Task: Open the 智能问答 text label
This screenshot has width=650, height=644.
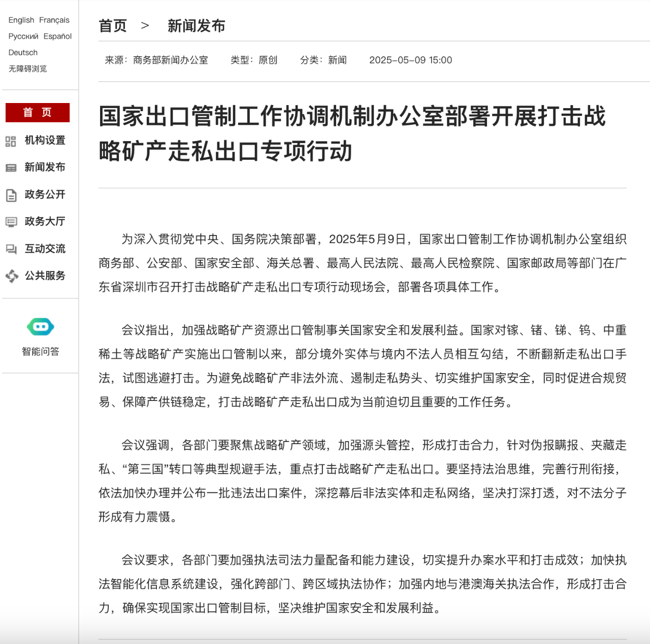Action: point(41,352)
